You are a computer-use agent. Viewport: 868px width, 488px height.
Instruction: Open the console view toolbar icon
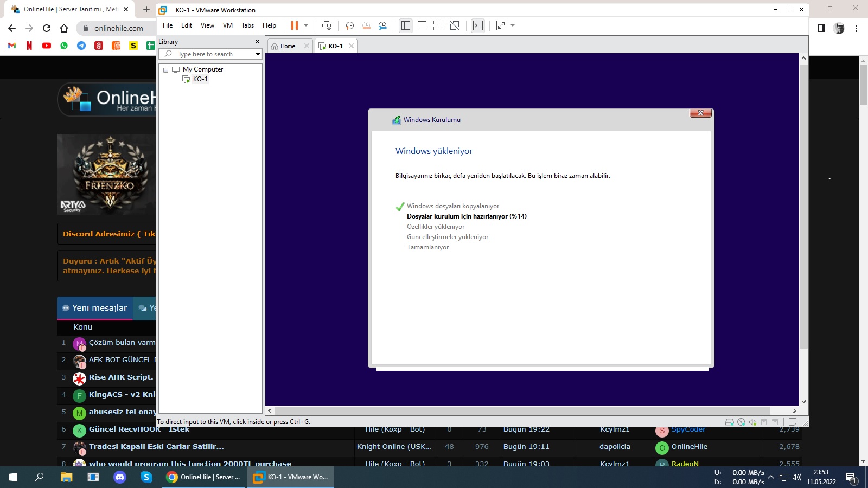477,25
